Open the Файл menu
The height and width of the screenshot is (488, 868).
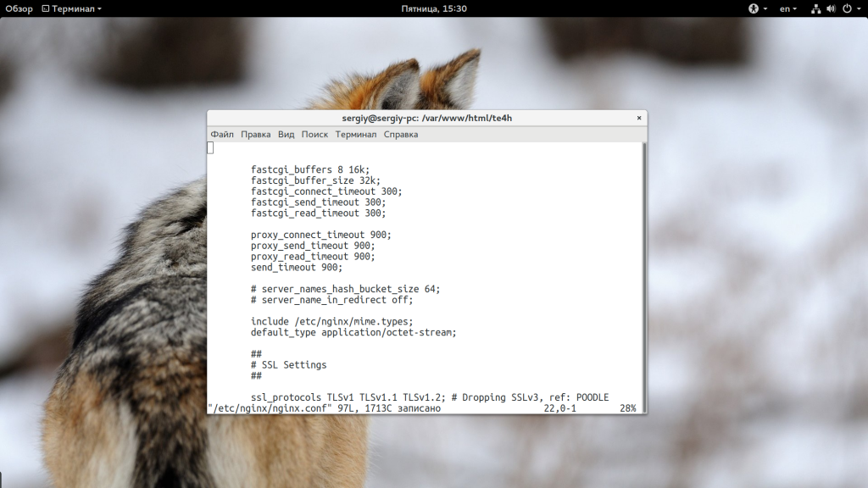(x=222, y=134)
